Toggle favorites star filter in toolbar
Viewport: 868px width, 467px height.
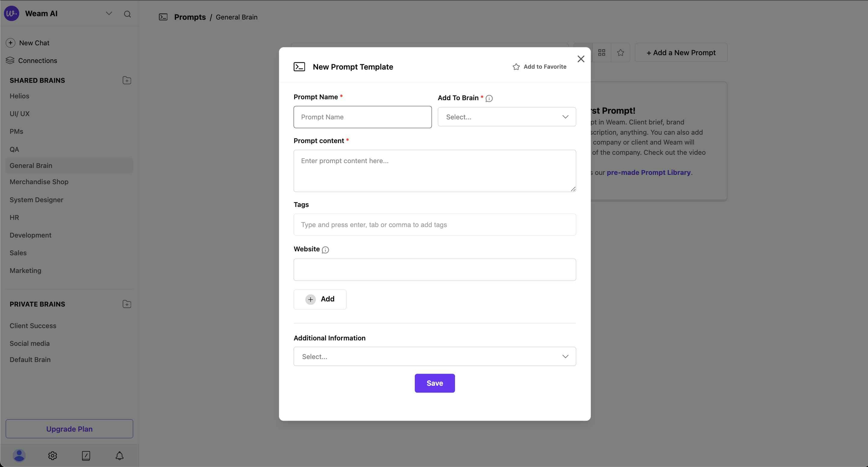click(620, 52)
